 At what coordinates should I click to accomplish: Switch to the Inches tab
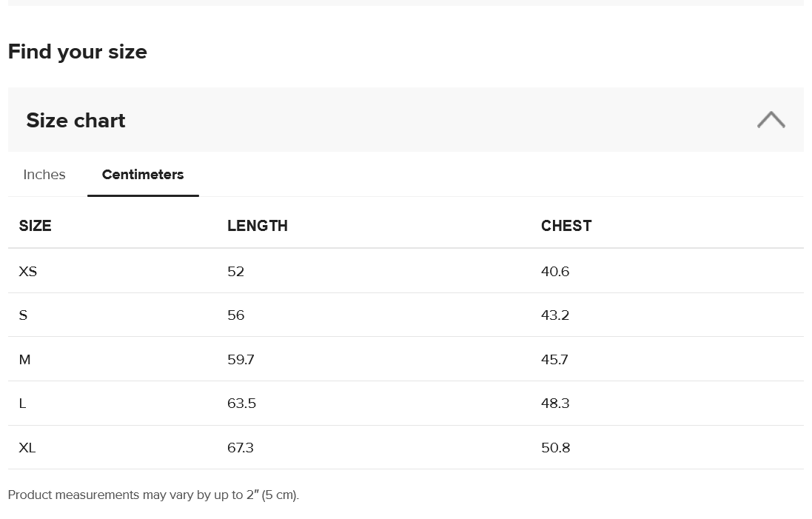coord(44,175)
